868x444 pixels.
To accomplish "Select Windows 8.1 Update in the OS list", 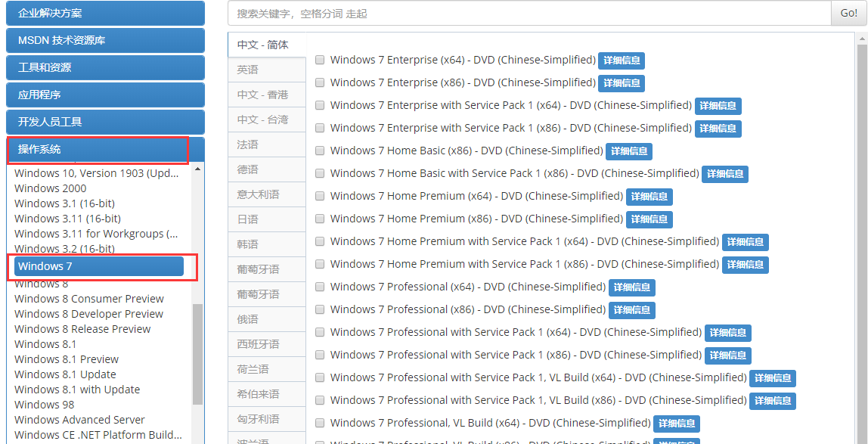I will click(66, 374).
